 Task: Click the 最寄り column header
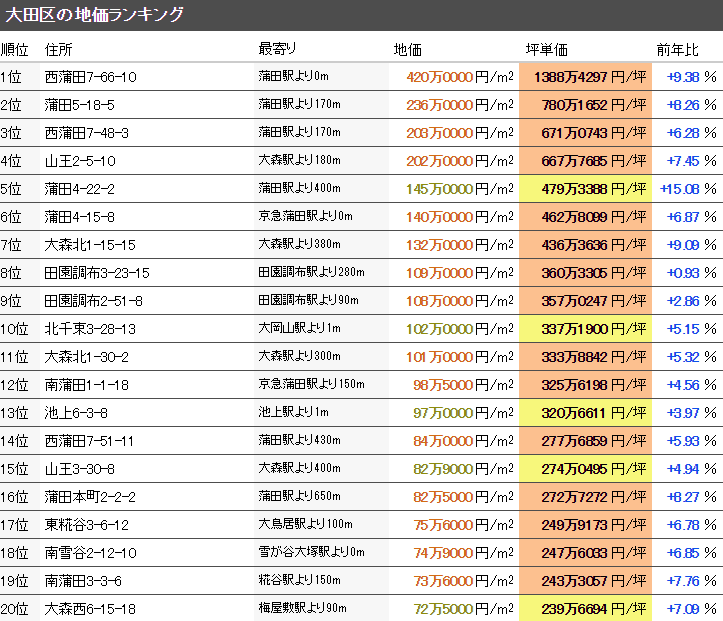click(x=277, y=49)
